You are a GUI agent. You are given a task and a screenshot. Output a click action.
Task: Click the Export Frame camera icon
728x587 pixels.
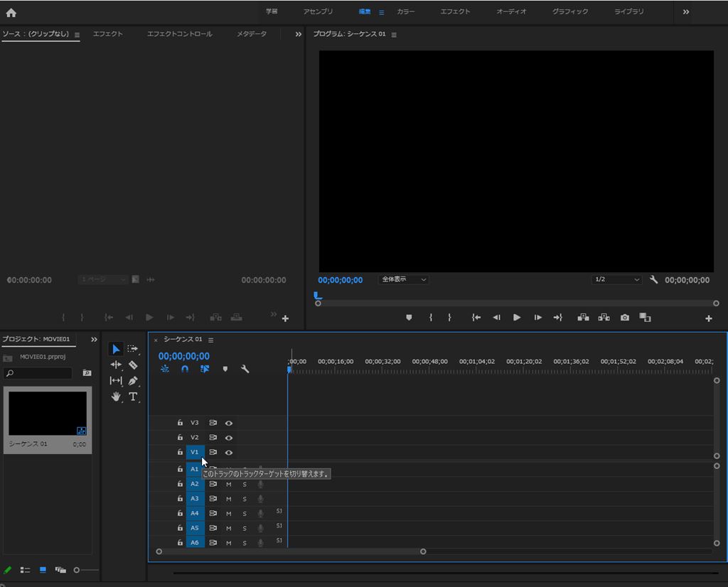(x=624, y=318)
